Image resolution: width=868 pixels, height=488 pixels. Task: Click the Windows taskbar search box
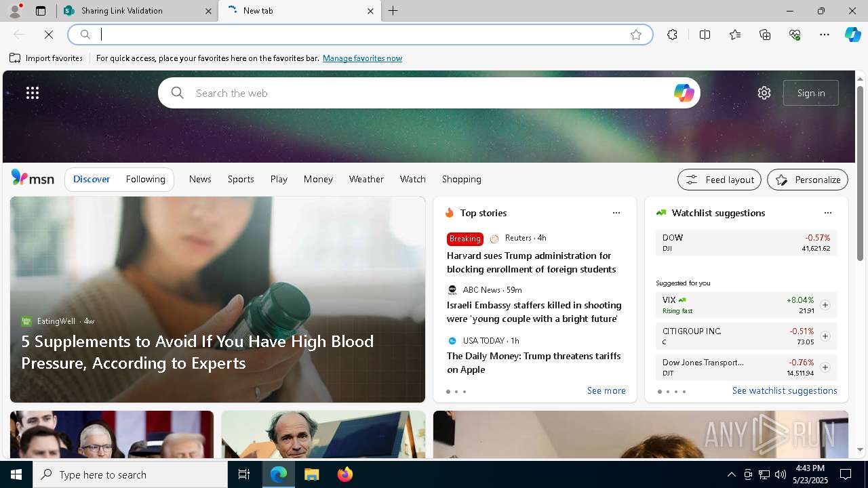130,474
